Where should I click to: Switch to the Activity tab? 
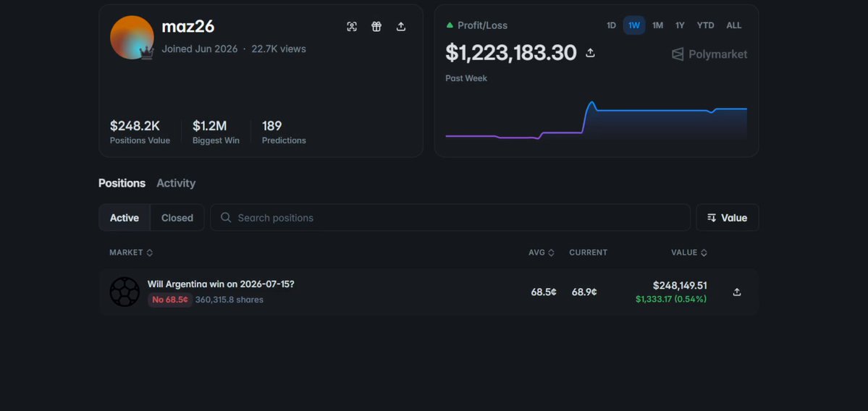point(176,183)
